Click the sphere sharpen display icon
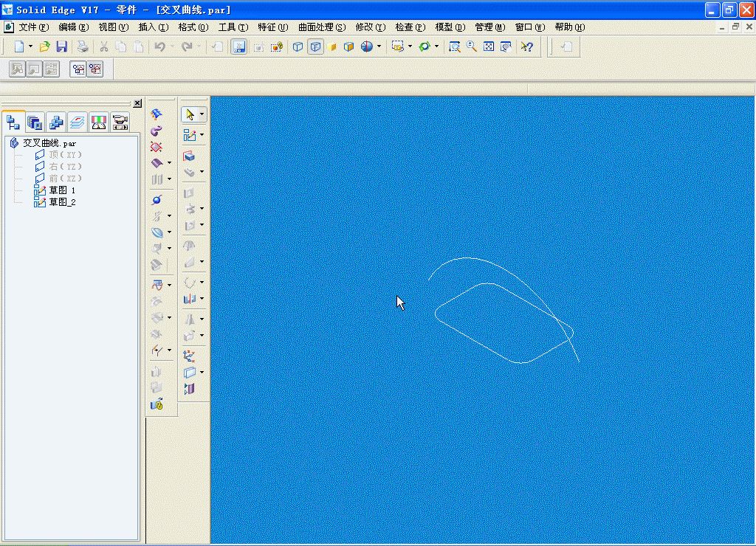The height and width of the screenshot is (546, 756). point(367,46)
